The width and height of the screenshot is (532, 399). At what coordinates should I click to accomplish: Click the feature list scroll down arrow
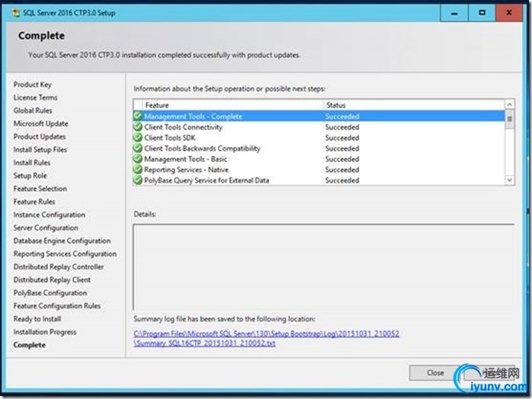point(509,180)
